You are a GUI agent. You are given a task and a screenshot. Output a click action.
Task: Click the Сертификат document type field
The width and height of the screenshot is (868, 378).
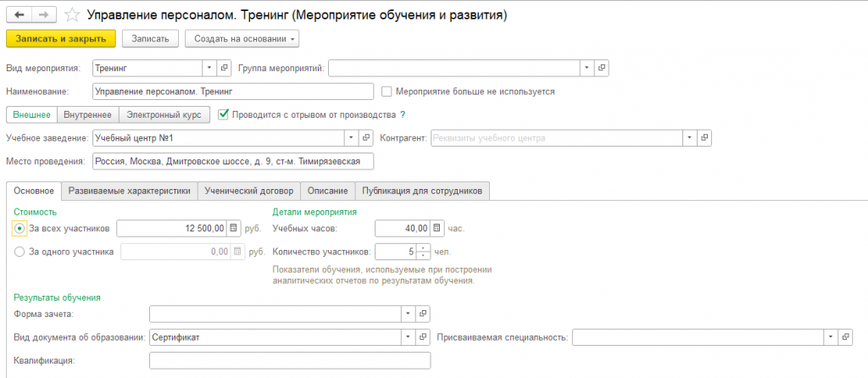[275, 336]
